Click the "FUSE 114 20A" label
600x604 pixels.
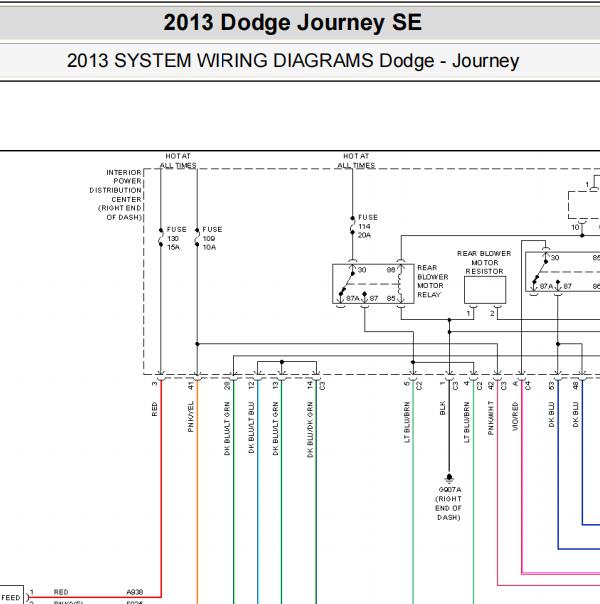[x=368, y=226]
